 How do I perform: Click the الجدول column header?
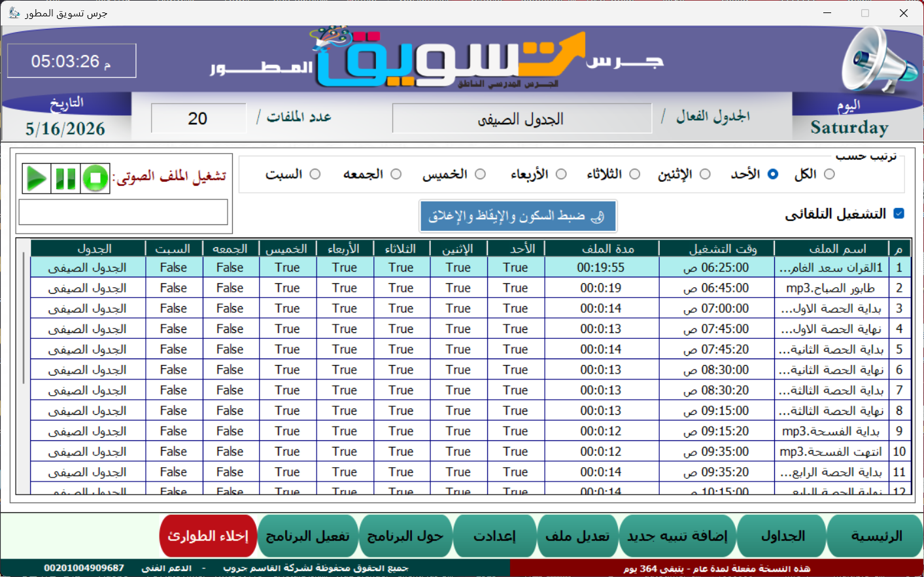tap(88, 249)
